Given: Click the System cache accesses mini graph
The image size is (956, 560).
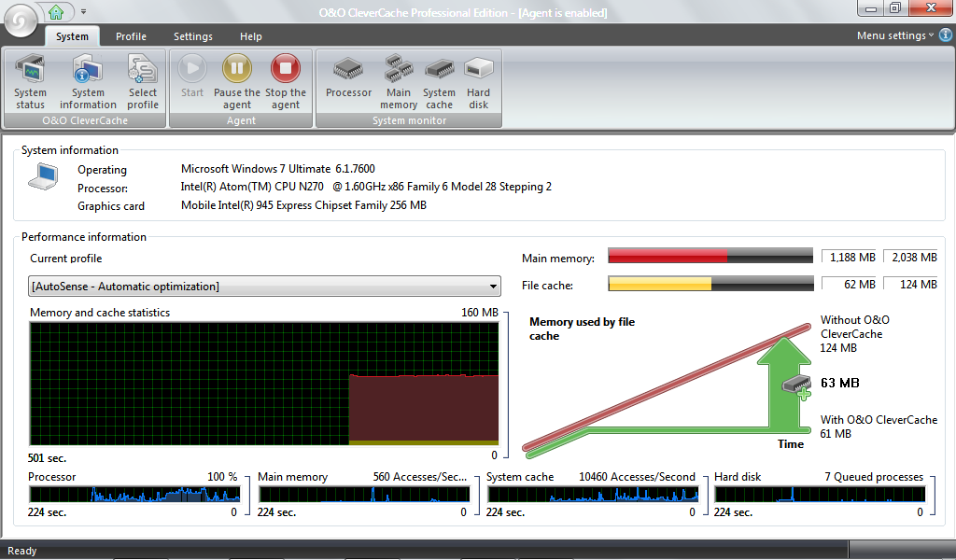Looking at the screenshot, I should (592, 494).
